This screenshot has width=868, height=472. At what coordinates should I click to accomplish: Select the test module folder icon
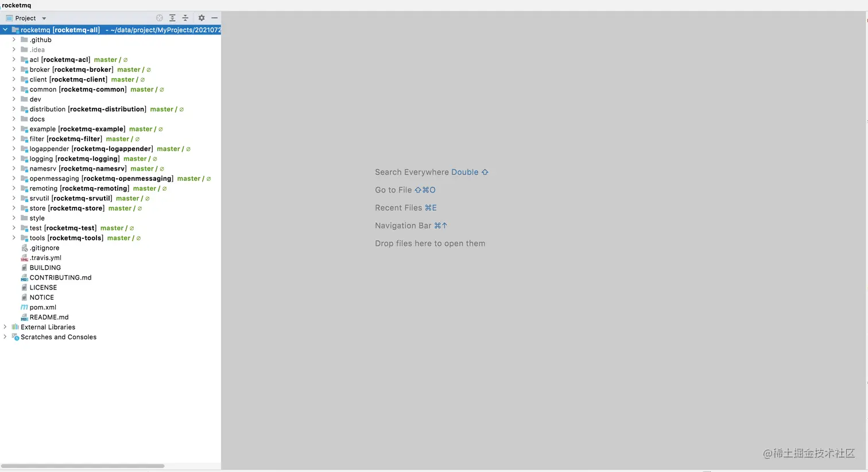(x=24, y=228)
